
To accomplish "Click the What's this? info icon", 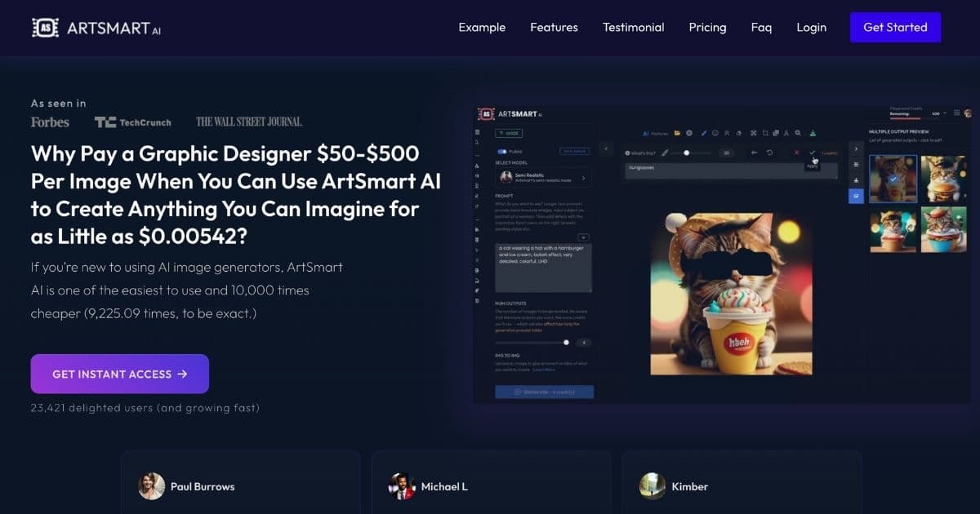I will tap(627, 153).
